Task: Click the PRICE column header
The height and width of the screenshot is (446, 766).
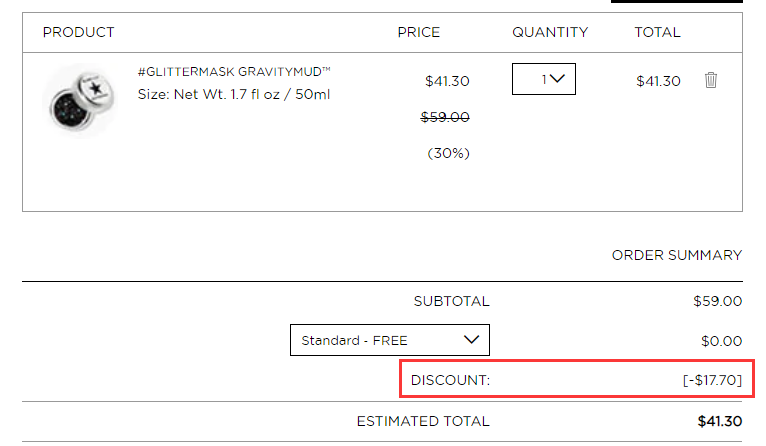Action: click(x=419, y=32)
